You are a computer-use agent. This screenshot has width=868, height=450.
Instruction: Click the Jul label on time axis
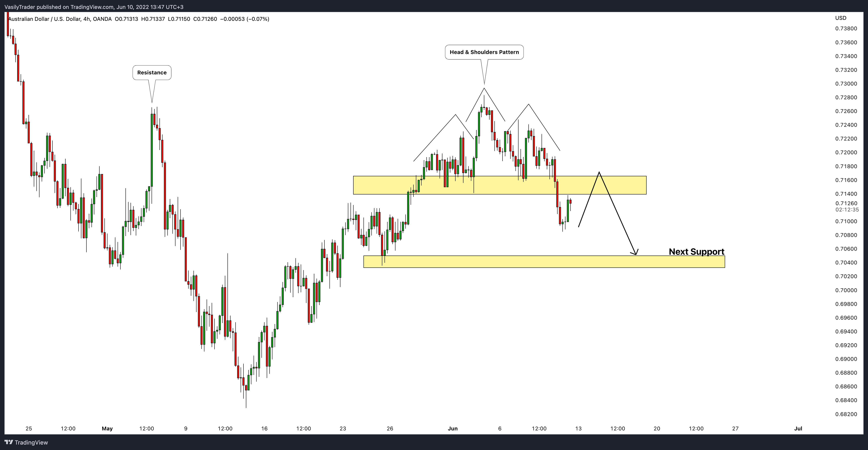(798, 429)
